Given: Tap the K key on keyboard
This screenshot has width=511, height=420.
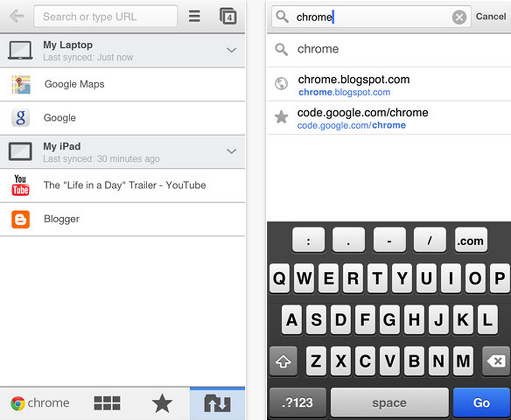Looking at the screenshot, I should click(x=463, y=320).
